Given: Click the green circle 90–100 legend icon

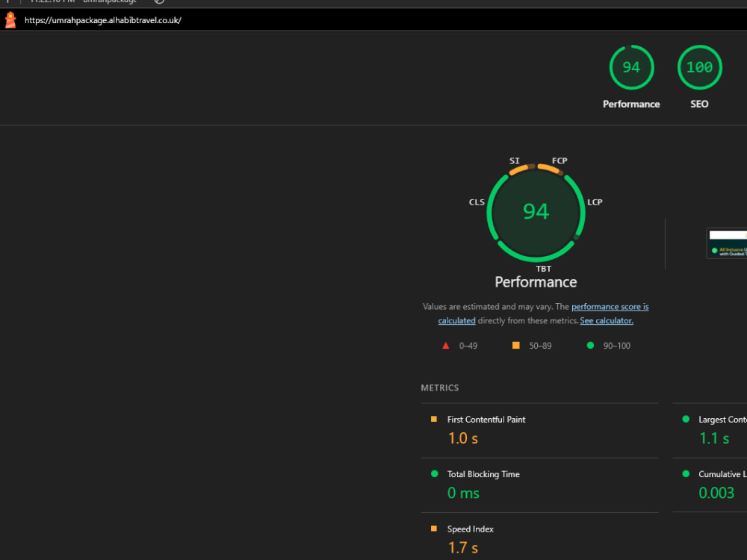Looking at the screenshot, I should coord(590,345).
